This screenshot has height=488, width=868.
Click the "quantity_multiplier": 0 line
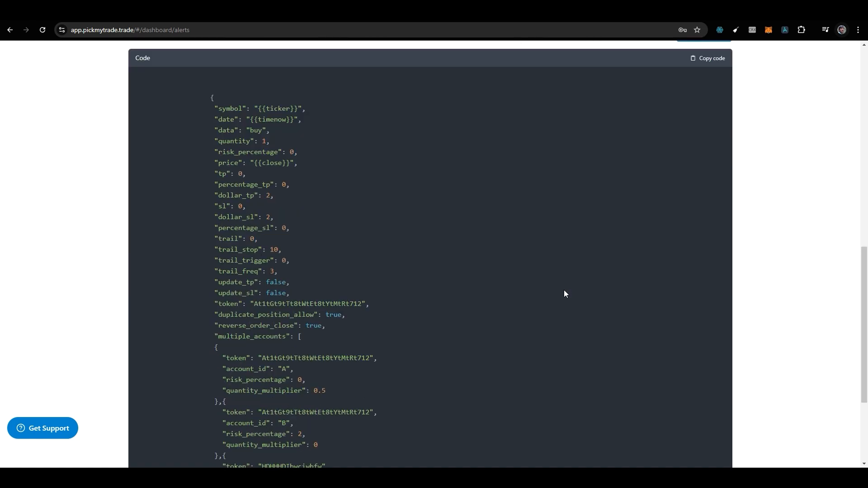[270, 445]
